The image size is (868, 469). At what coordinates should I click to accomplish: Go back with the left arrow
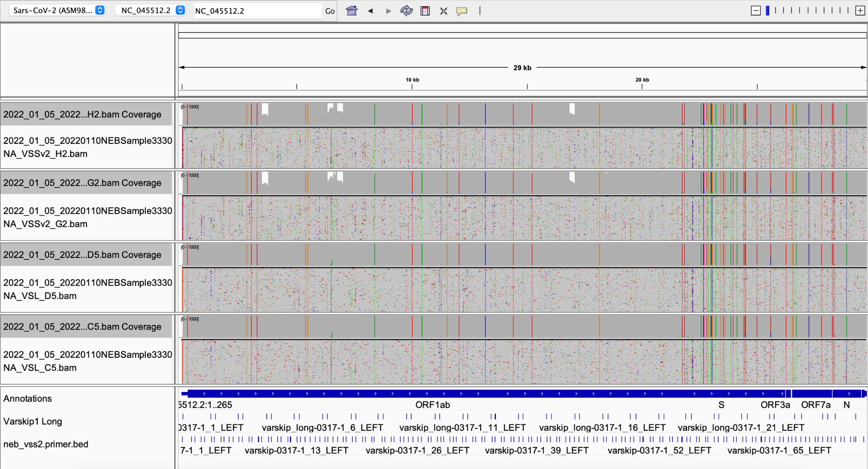(x=370, y=11)
